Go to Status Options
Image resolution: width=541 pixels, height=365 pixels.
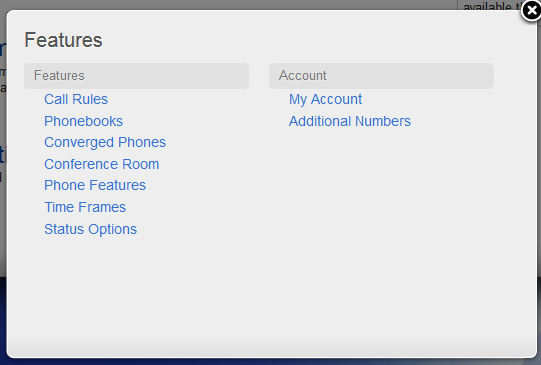pyautogui.click(x=90, y=229)
